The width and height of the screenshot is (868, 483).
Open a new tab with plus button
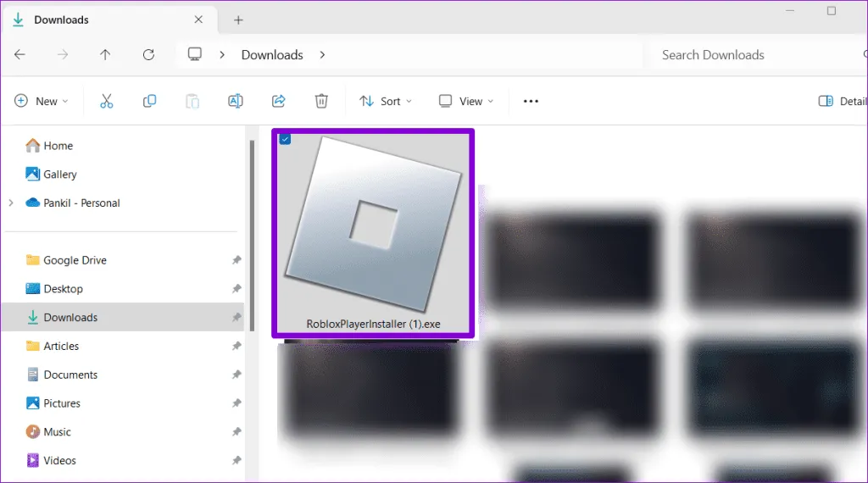[x=238, y=19]
